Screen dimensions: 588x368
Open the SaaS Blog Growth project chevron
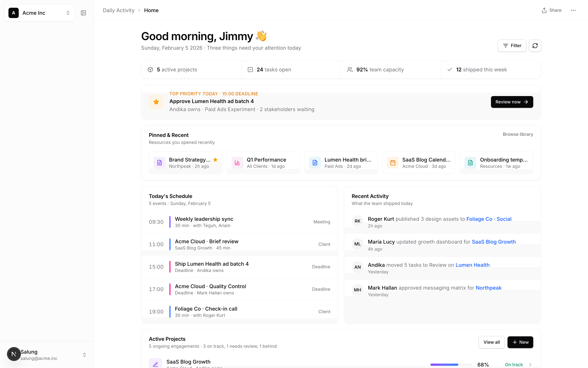click(530, 365)
